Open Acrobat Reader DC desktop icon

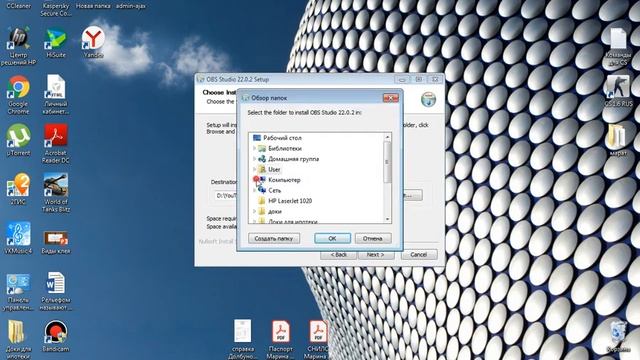(x=56, y=136)
